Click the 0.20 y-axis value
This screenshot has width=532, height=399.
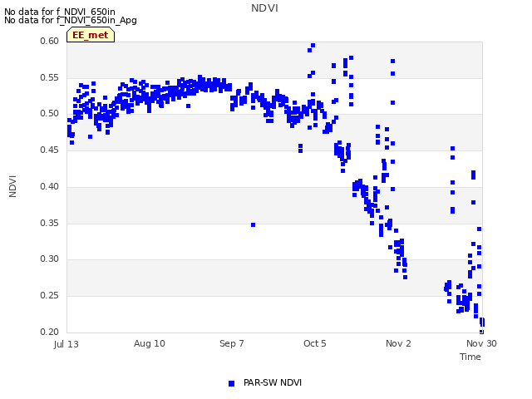click(50, 332)
